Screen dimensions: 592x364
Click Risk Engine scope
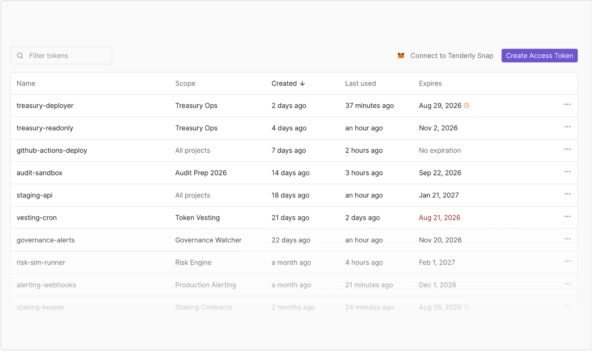point(193,262)
